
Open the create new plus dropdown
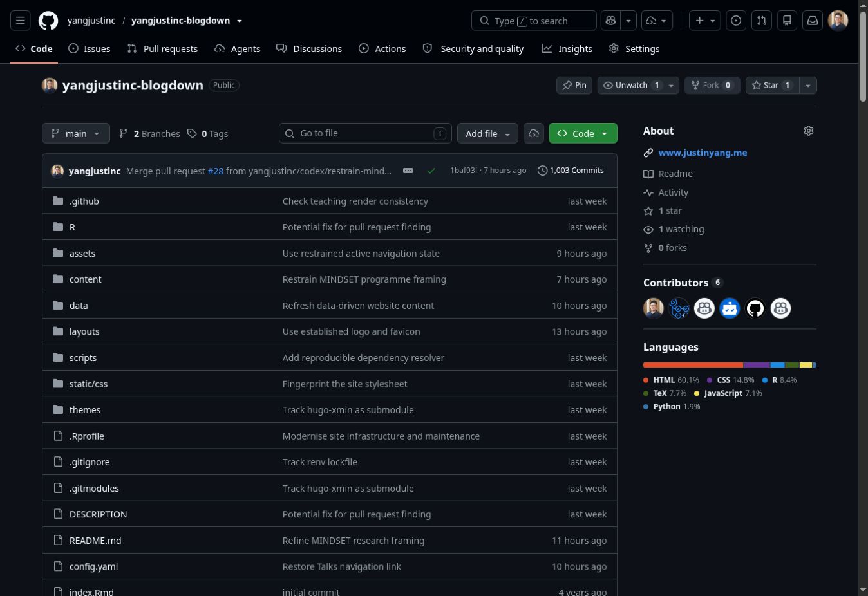click(705, 21)
